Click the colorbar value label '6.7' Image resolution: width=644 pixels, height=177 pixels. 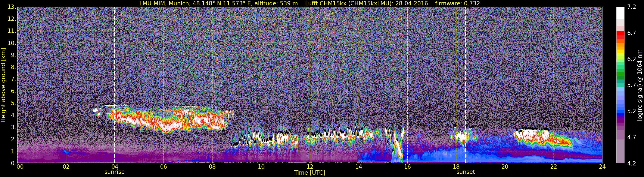pyautogui.click(x=632, y=33)
